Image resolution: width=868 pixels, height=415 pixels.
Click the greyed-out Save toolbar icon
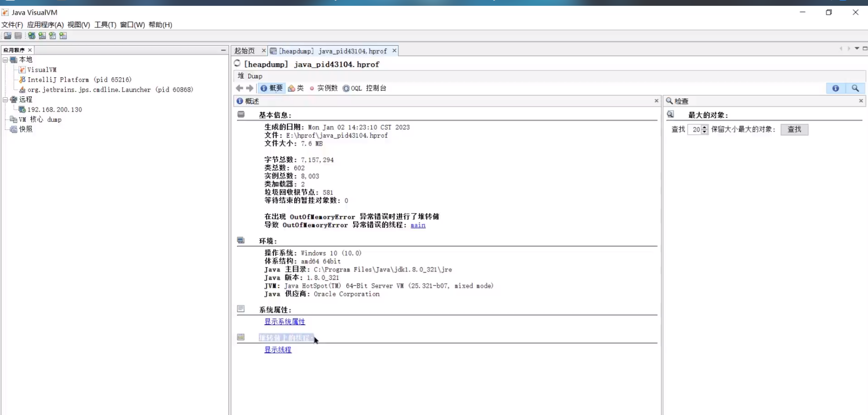click(18, 36)
